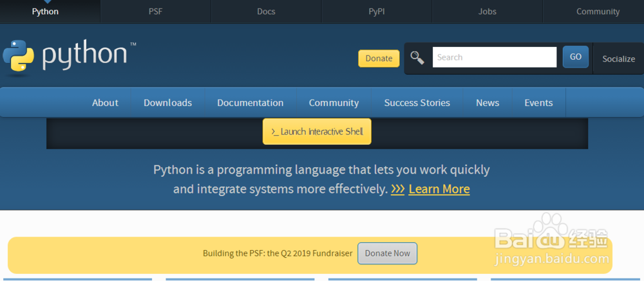Viewport: 644px width, 281px height.
Task: Click the 'Building the PSF: the Q2 2019 Fundraiser' text
Action: [x=278, y=253]
